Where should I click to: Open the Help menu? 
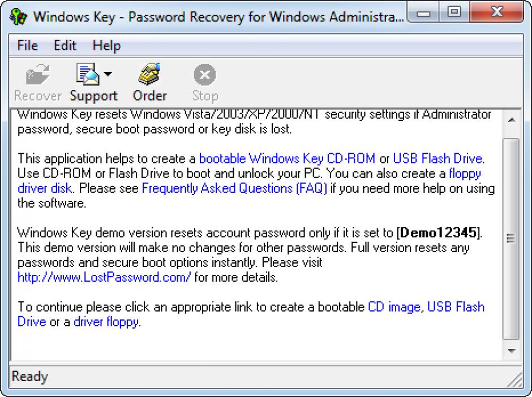106,45
